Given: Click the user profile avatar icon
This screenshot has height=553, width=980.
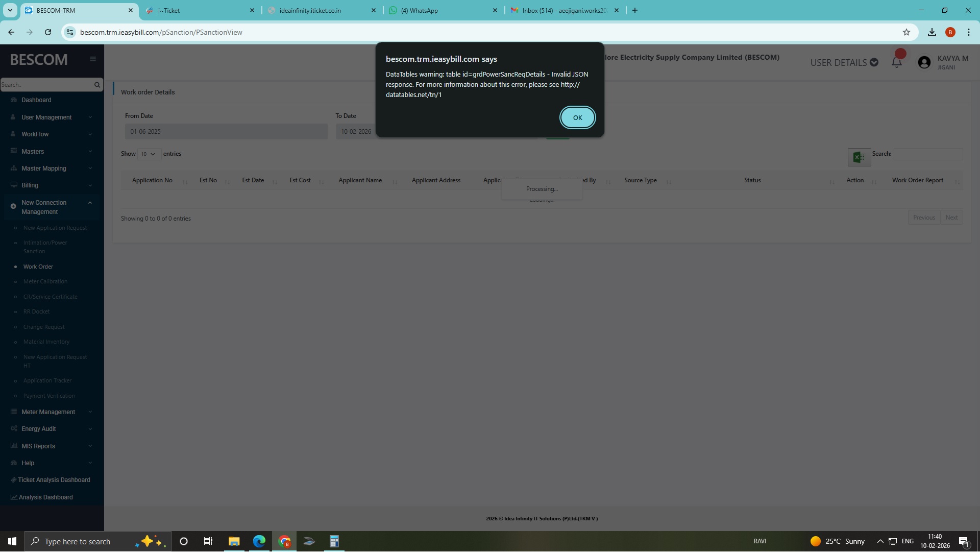Looking at the screenshot, I should coord(924,62).
